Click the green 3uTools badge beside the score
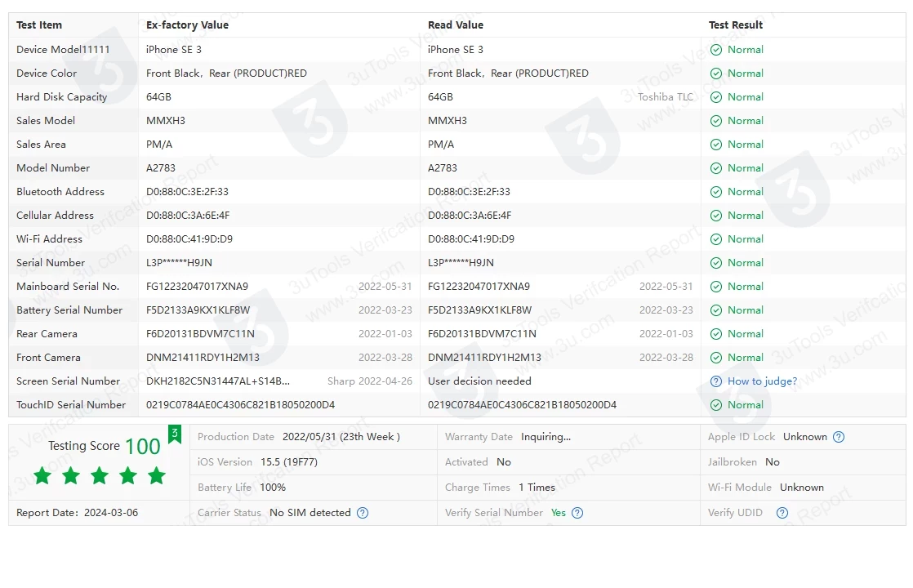913x588 pixels. pyautogui.click(x=175, y=434)
